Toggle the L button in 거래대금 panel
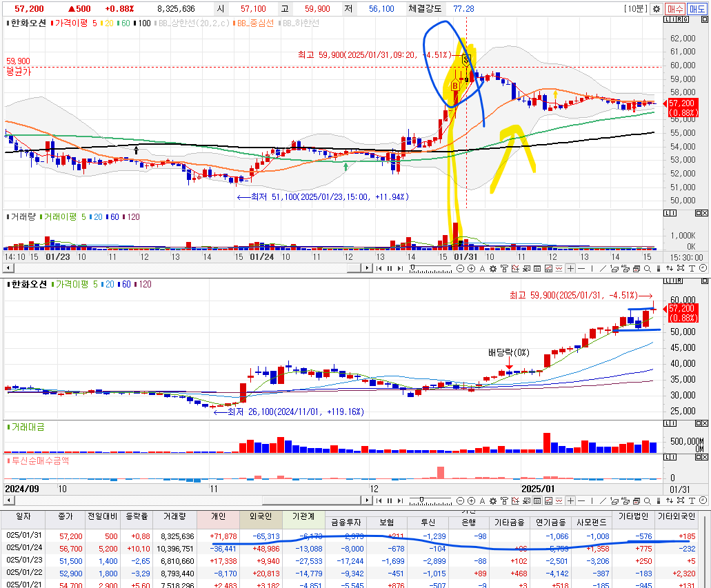The image size is (711, 588). (x=667, y=423)
